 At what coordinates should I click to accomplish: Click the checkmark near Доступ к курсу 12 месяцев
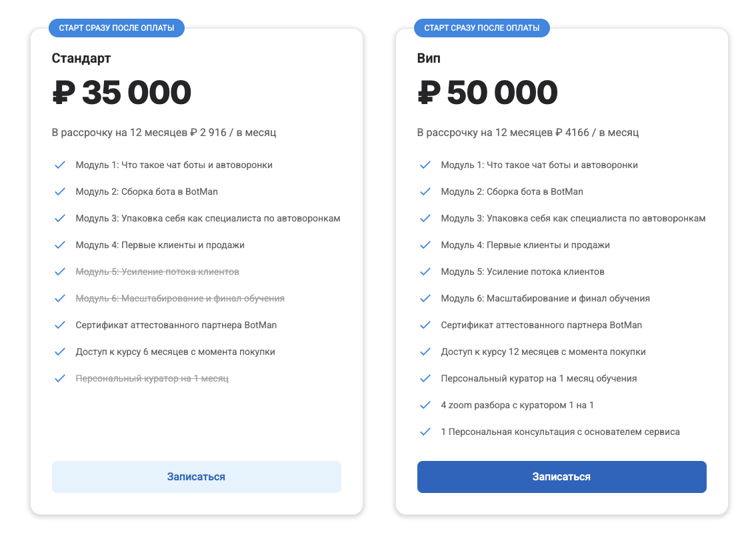pos(425,351)
